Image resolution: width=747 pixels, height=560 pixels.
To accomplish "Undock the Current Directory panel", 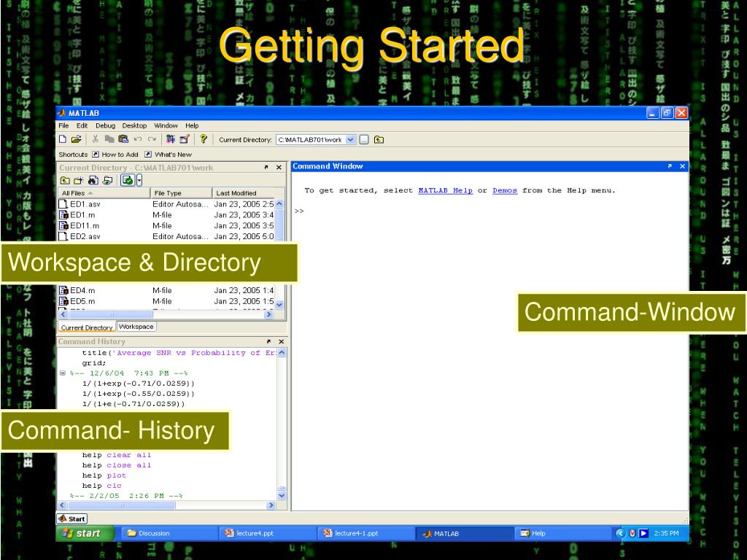I will click(x=266, y=167).
